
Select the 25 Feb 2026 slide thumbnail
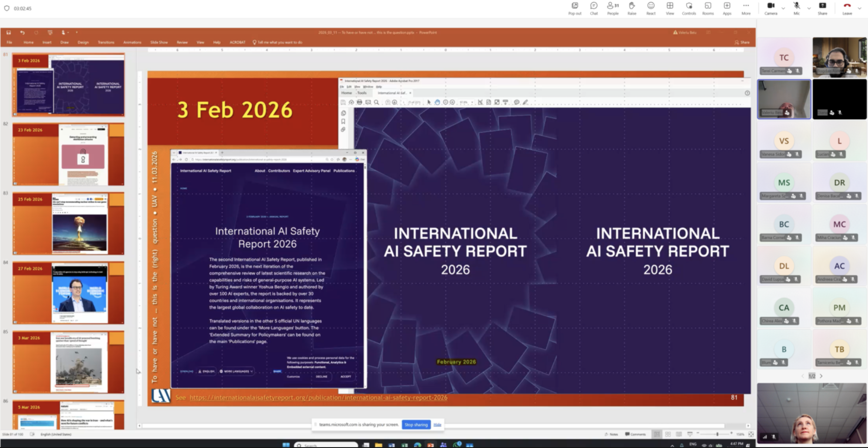68,223
